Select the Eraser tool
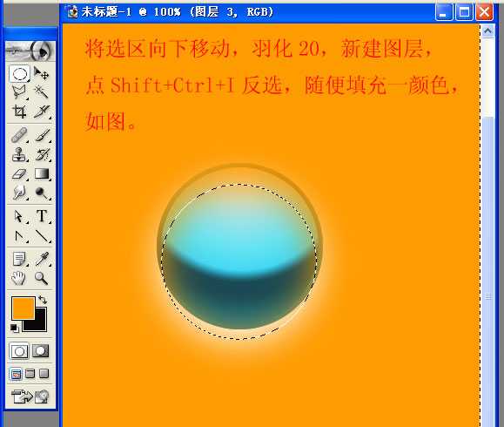The image size is (504, 427). [19, 173]
